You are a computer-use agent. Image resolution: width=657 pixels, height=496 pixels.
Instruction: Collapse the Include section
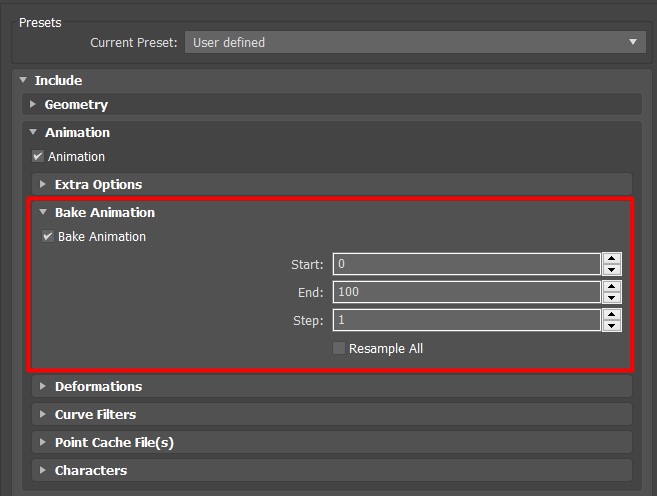click(x=23, y=80)
